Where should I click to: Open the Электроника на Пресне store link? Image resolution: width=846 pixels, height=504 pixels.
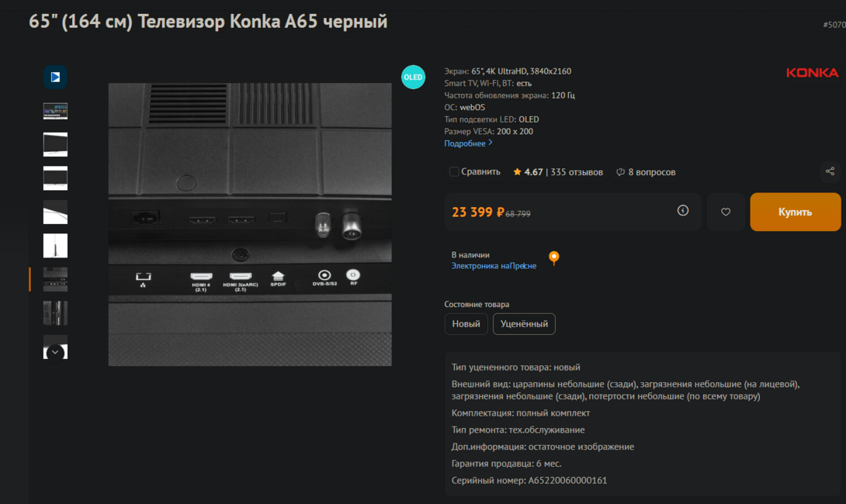[x=494, y=266]
